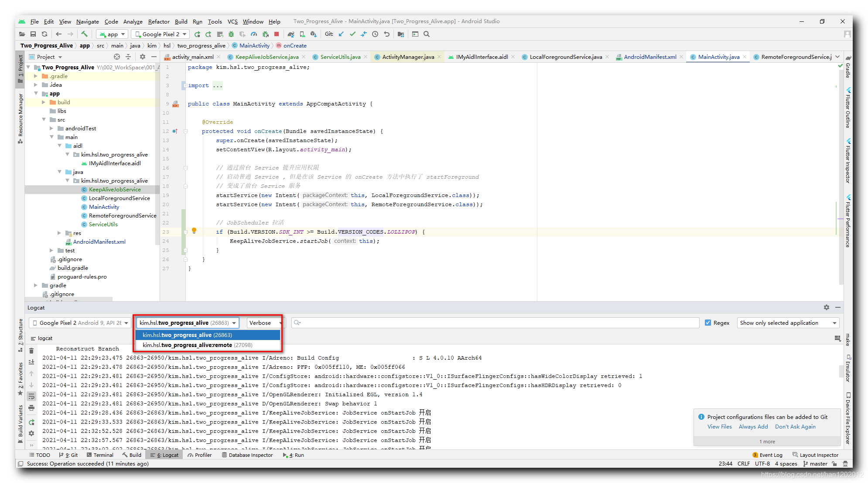Click the Search Everywhere magnifier icon
This screenshot has width=868, height=483.
coord(427,34)
